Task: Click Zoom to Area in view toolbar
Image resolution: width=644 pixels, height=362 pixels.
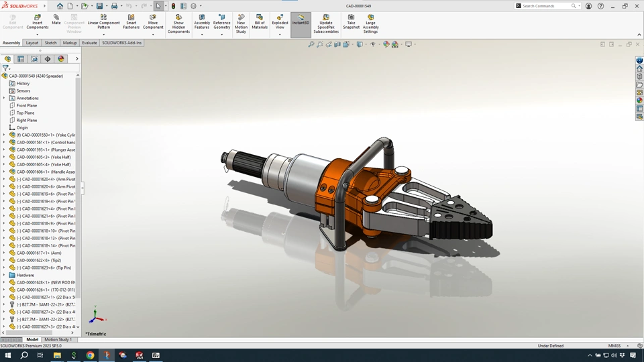Action: click(x=320, y=44)
